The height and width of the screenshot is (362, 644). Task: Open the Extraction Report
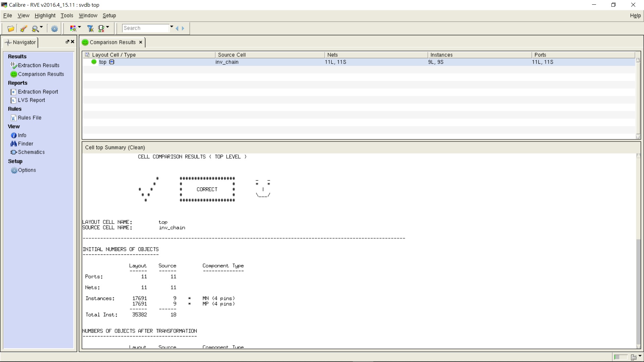(x=38, y=92)
